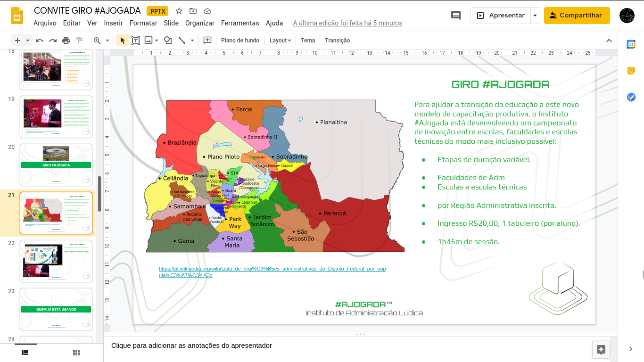The width and height of the screenshot is (644, 362).
Task: Open the Ver menu
Action: 92,23
